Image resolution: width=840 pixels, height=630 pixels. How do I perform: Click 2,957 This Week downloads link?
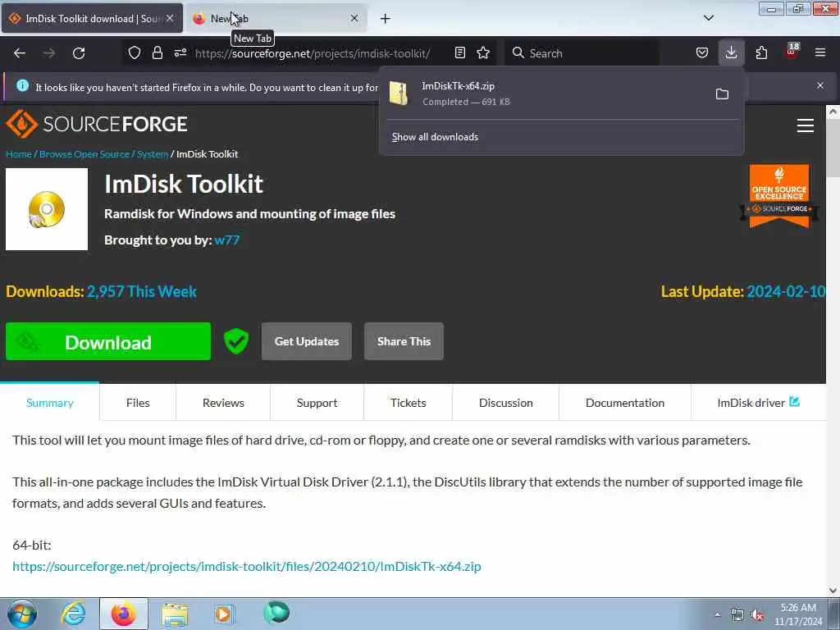click(141, 291)
